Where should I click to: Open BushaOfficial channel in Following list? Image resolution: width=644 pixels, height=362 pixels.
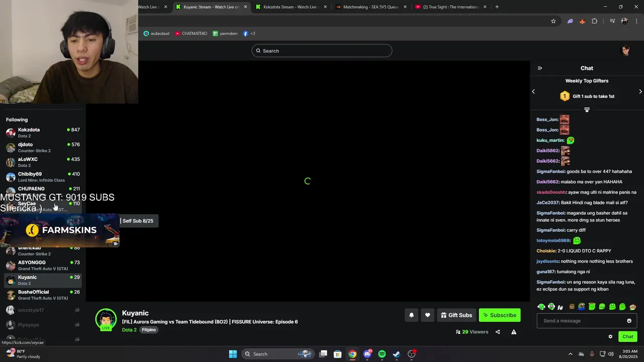click(43, 295)
